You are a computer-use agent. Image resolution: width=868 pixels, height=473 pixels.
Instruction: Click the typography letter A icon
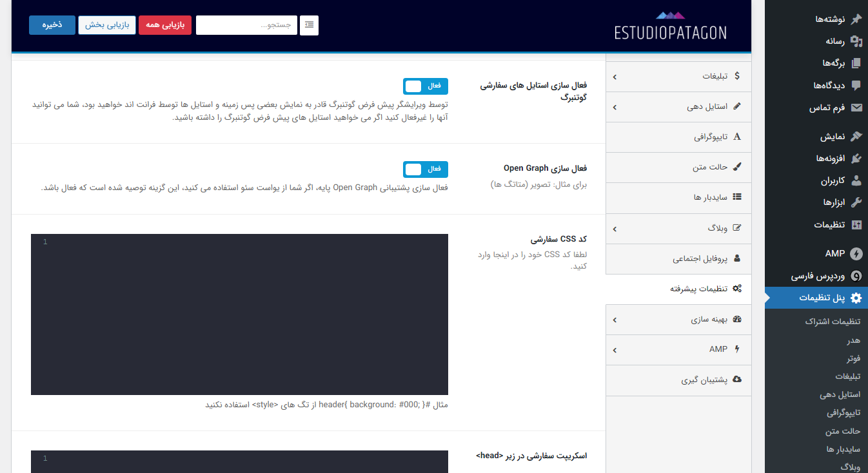[x=737, y=137]
